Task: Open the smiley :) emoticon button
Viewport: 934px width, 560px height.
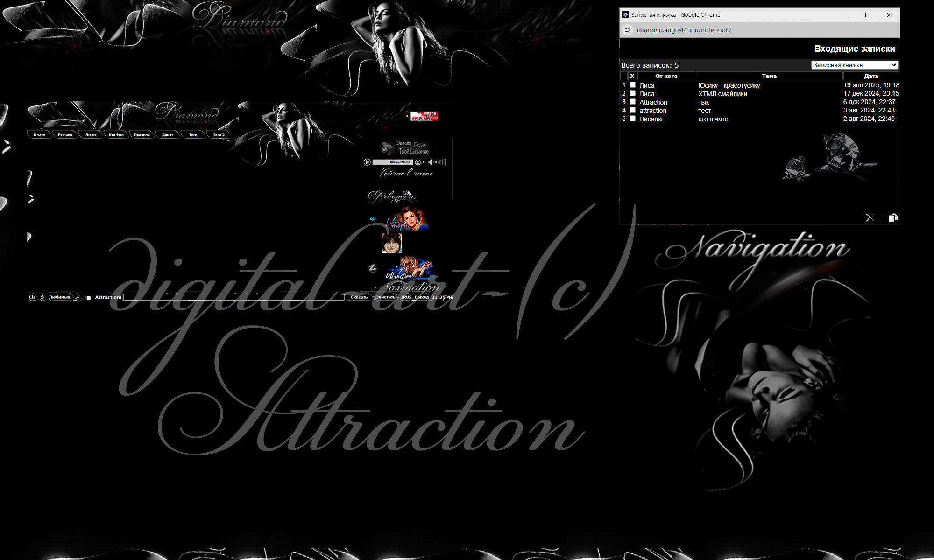Action: (x=42, y=297)
